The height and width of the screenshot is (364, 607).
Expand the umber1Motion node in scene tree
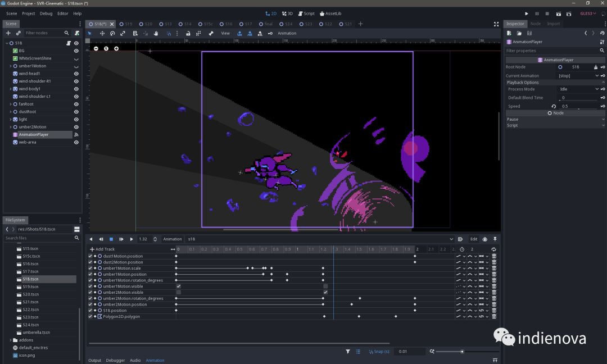11,66
